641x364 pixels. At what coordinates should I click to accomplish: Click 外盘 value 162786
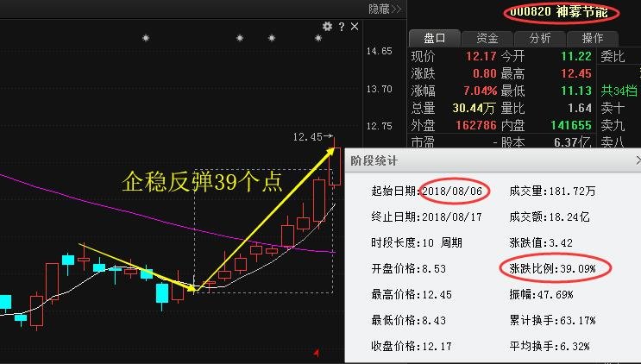coord(476,125)
